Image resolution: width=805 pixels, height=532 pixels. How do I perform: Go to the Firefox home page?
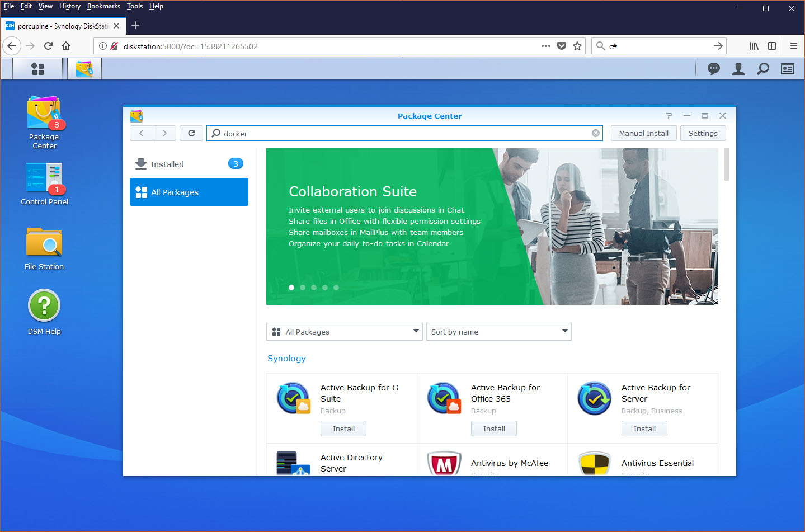pyautogui.click(x=66, y=46)
